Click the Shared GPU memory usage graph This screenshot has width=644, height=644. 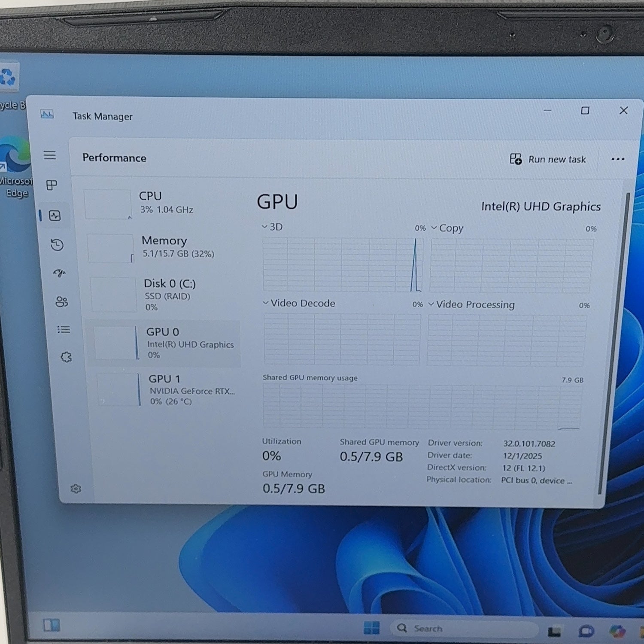(x=422, y=407)
